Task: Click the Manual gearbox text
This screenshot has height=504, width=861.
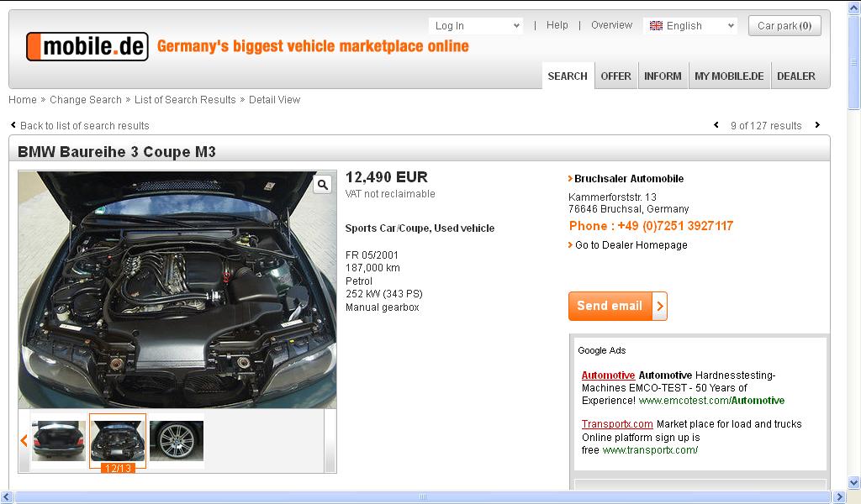Action: pos(383,307)
